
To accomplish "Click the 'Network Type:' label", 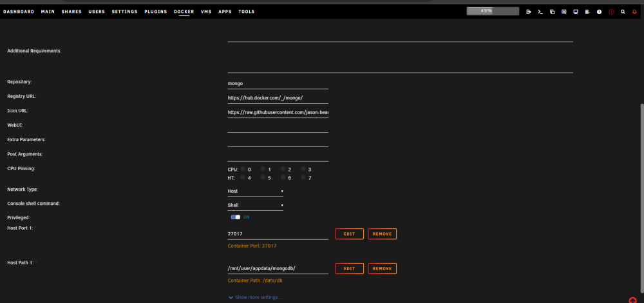I will (23, 190).
